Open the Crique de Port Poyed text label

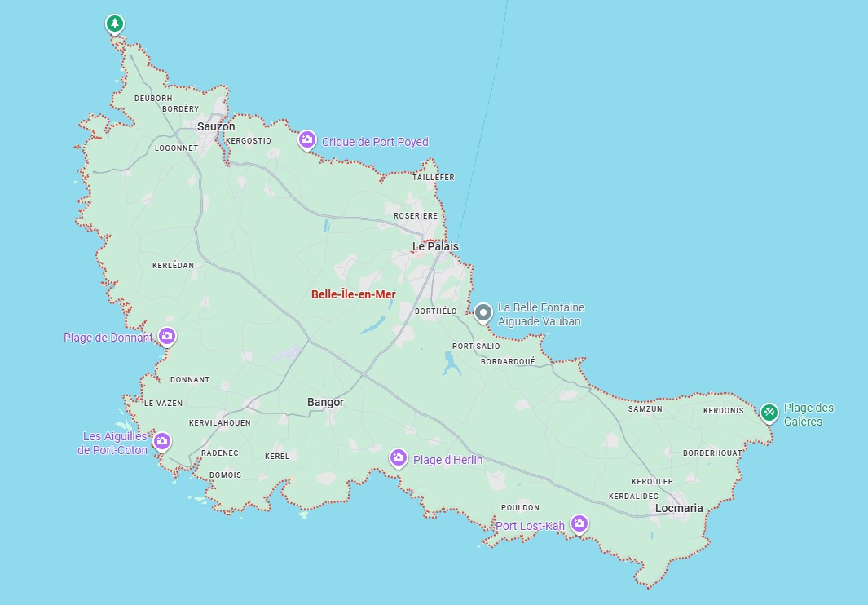(375, 143)
